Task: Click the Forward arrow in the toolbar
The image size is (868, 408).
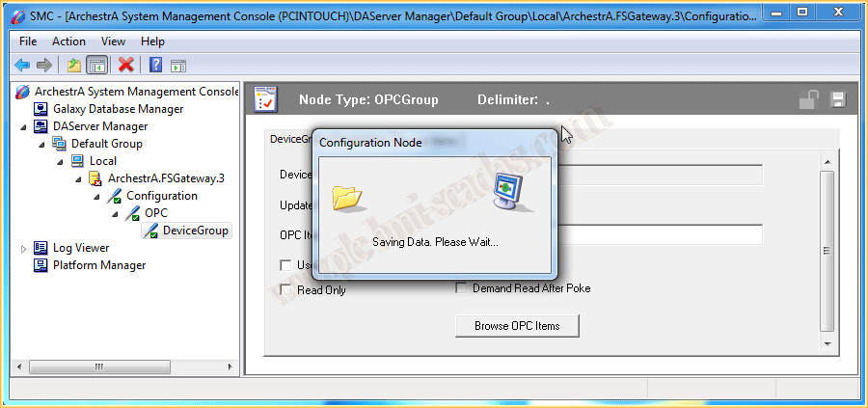Action: [43, 65]
